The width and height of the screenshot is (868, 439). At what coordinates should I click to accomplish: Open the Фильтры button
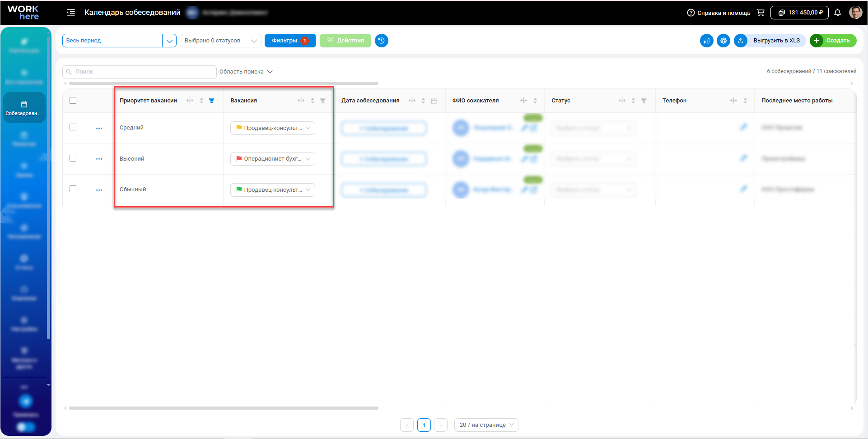(x=290, y=41)
